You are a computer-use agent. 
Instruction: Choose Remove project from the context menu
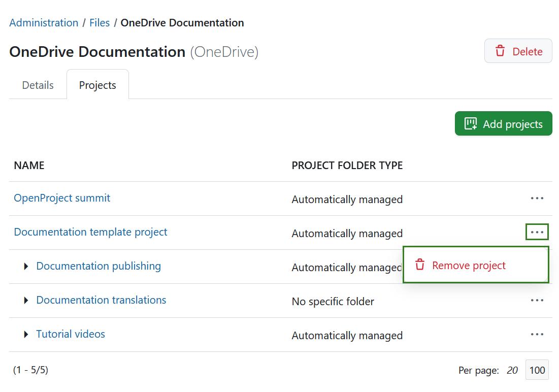pyautogui.click(x=468, y=265)
